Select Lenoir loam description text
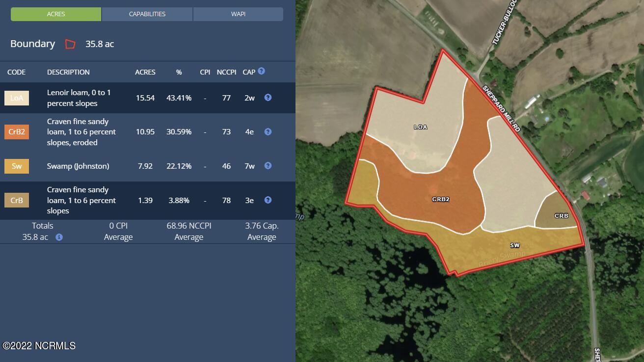 [79, 98]
